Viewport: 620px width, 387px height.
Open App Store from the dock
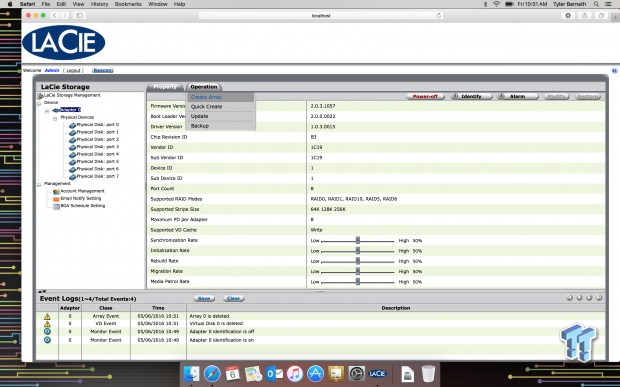click(x=315, y=373)
